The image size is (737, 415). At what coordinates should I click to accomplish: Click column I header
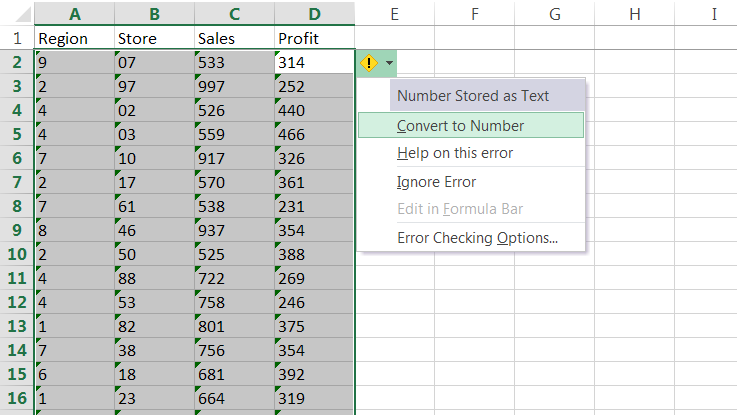[714, 14]
